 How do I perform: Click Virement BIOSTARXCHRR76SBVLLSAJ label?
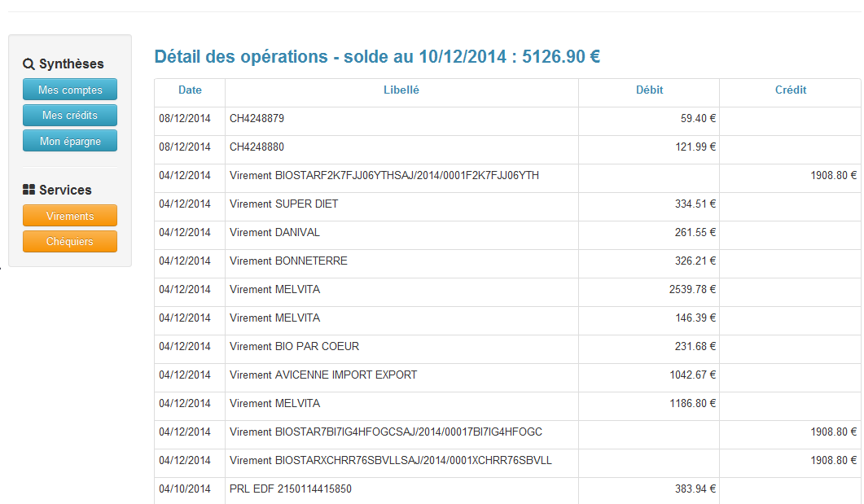click(x=391, y=461)
